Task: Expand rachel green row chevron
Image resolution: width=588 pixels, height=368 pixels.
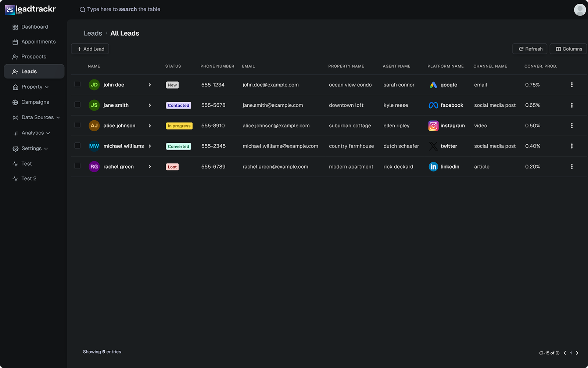Action: point(150,167)
